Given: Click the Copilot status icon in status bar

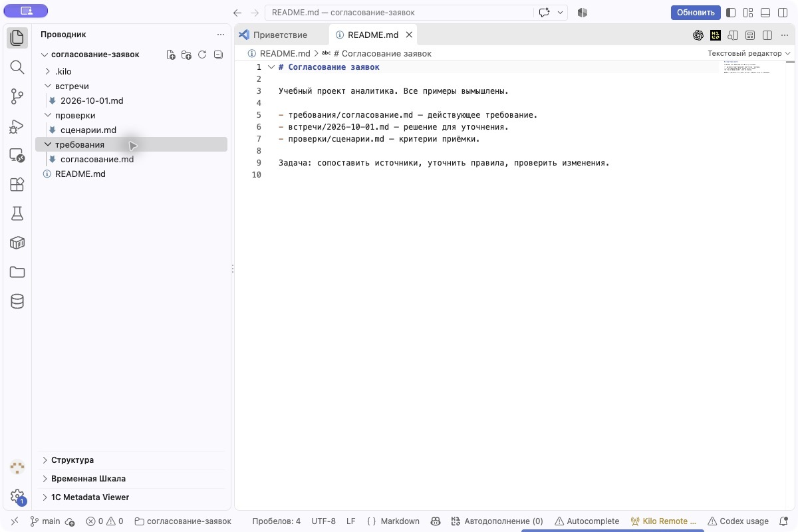Looking at the screenshot, I should click(x=436, y=521).
